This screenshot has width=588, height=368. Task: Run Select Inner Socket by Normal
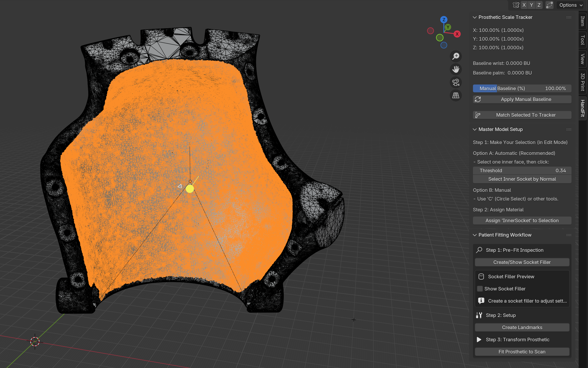coord(522,179)
